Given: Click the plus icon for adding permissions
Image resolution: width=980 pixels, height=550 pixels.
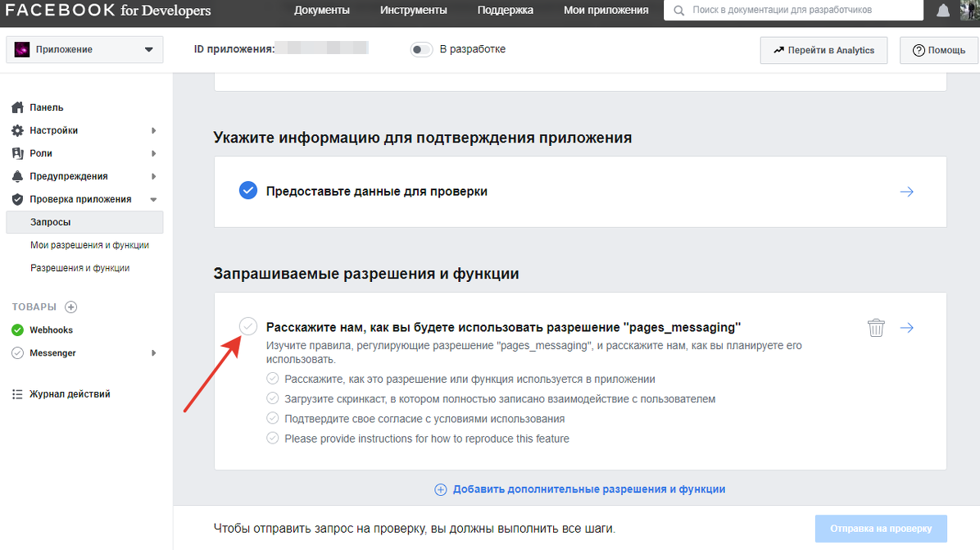Looking at the screenshot, I should tap(441, 490).
